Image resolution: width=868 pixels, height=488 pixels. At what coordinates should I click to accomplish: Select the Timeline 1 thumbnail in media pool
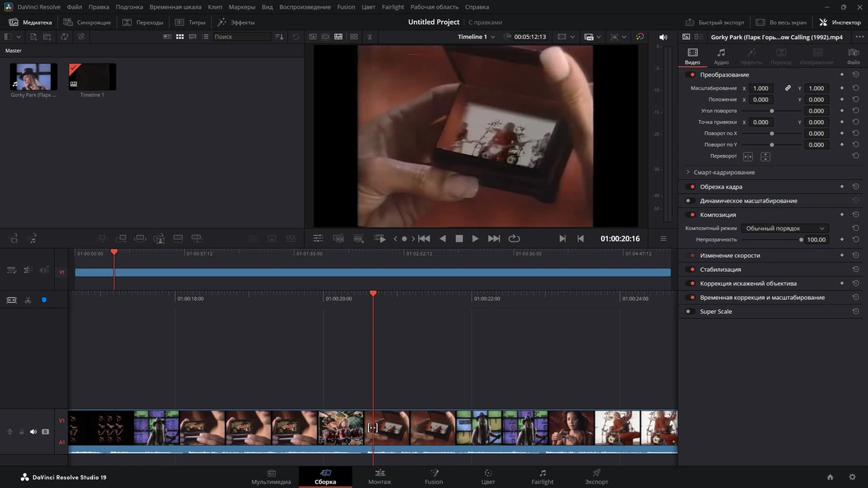tap(92, 77)
